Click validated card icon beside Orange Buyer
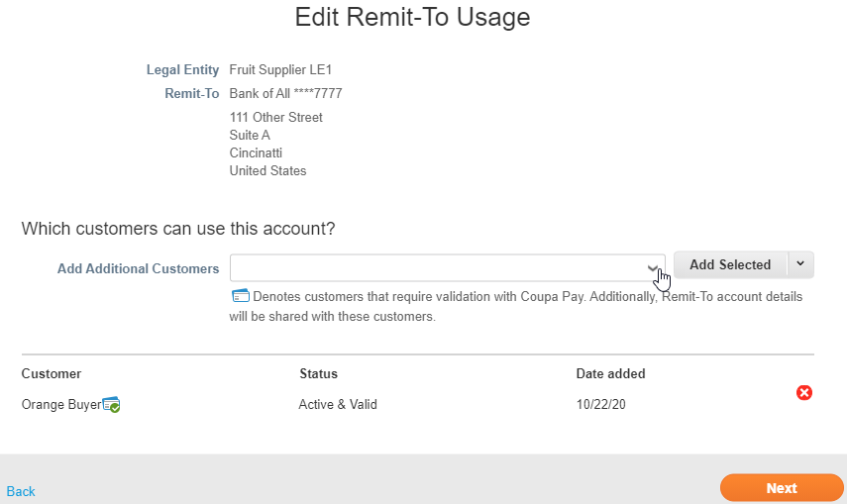The image size is (847, 504). pyautogui.click(x=112, y=405)
